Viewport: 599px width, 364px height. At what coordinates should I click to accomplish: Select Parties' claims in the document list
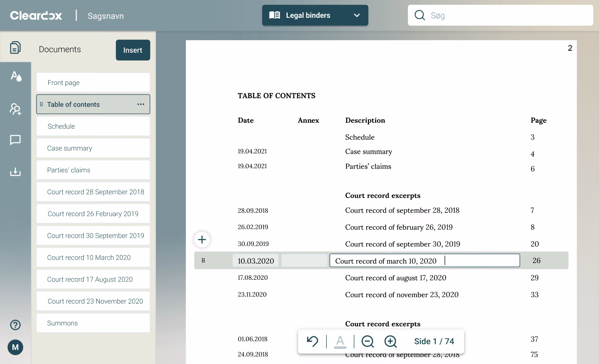[x=93, y=170]
